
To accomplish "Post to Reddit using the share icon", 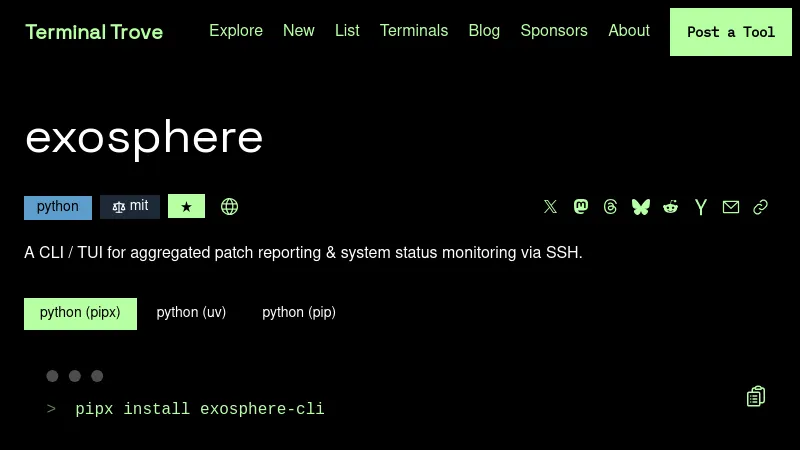I will (671, 207).
